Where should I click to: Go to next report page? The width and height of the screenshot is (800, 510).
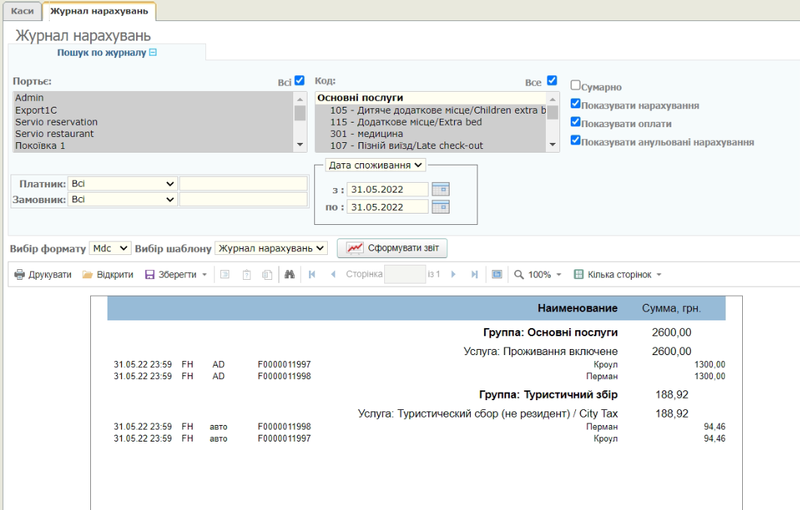(x=453, y=274)
